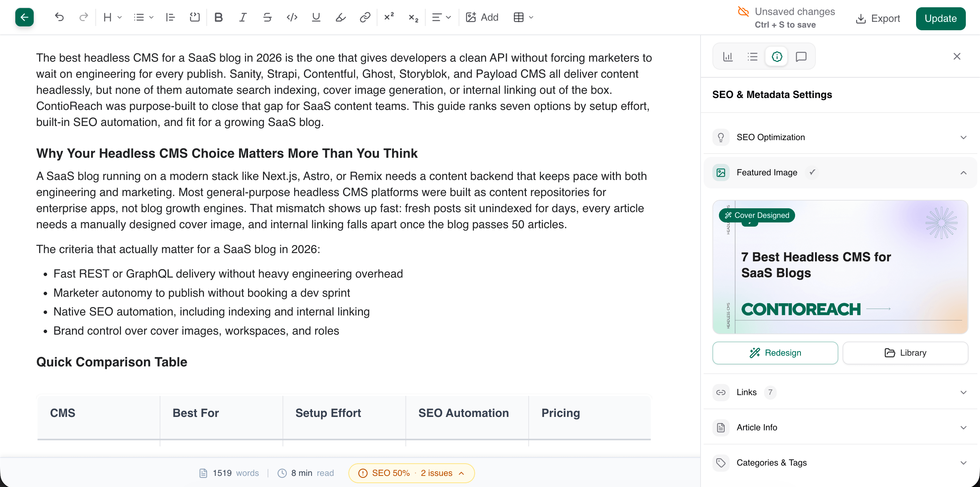Click the Featured Image picture icon

(721, 173)
